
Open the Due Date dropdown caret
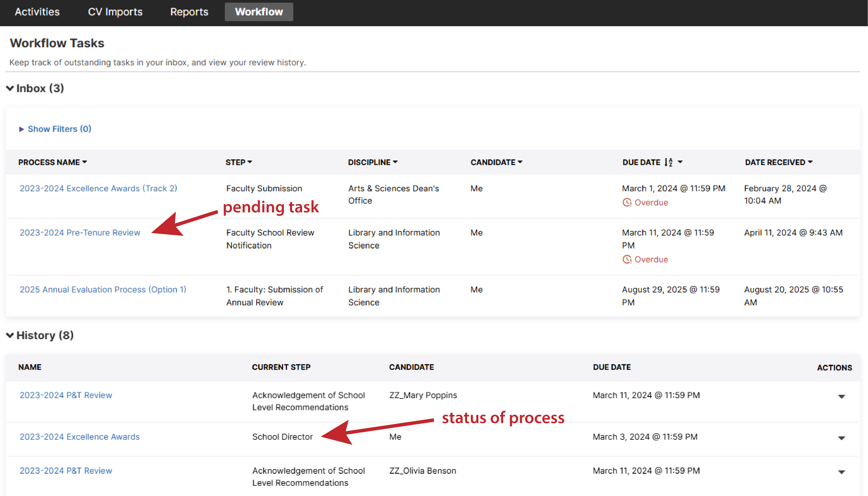click(x=680, y=162)
